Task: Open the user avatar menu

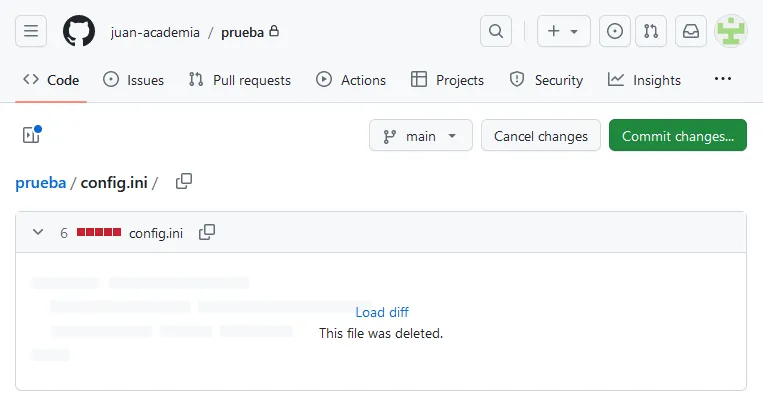Action: 731,31
